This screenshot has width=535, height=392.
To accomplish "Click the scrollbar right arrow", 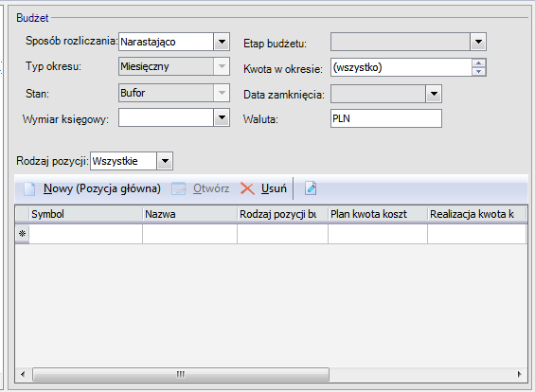I will coord(519,374).
